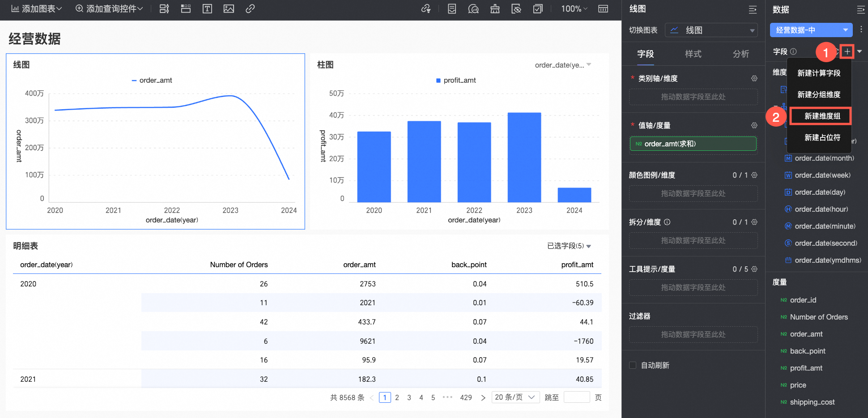This screenshot has height=418, width=868.
Task: Open dataset more options (three dots)
Action: click(861, 29)
